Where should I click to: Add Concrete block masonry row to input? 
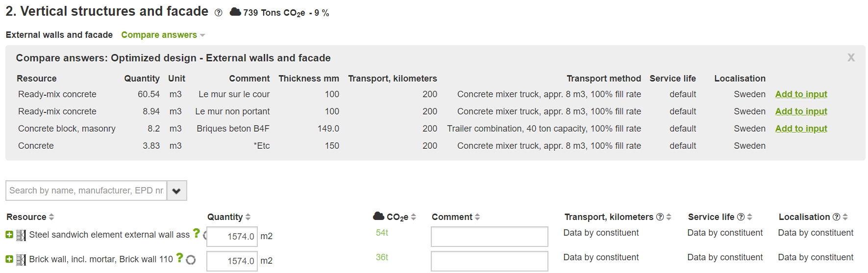point(801,129)
